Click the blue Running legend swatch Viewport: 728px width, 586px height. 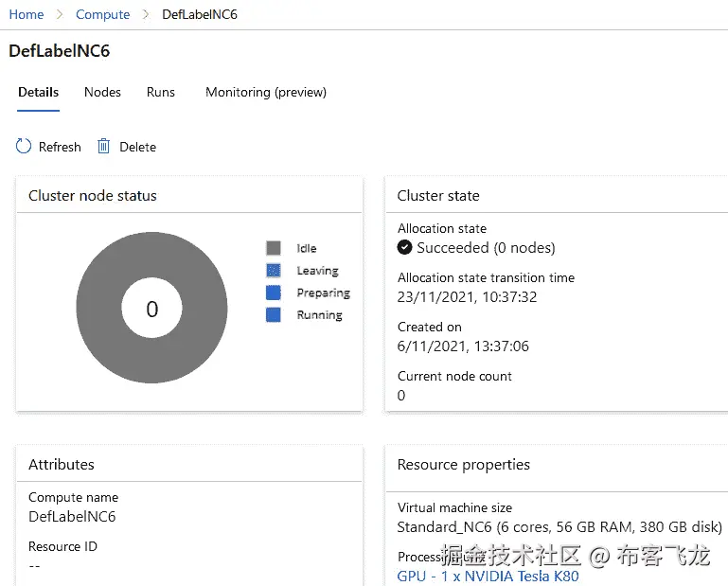[x=274, y=315]
